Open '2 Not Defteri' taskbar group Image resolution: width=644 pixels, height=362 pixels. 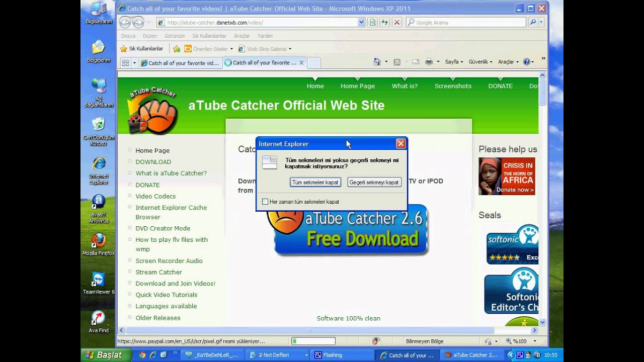click(278, 355)
